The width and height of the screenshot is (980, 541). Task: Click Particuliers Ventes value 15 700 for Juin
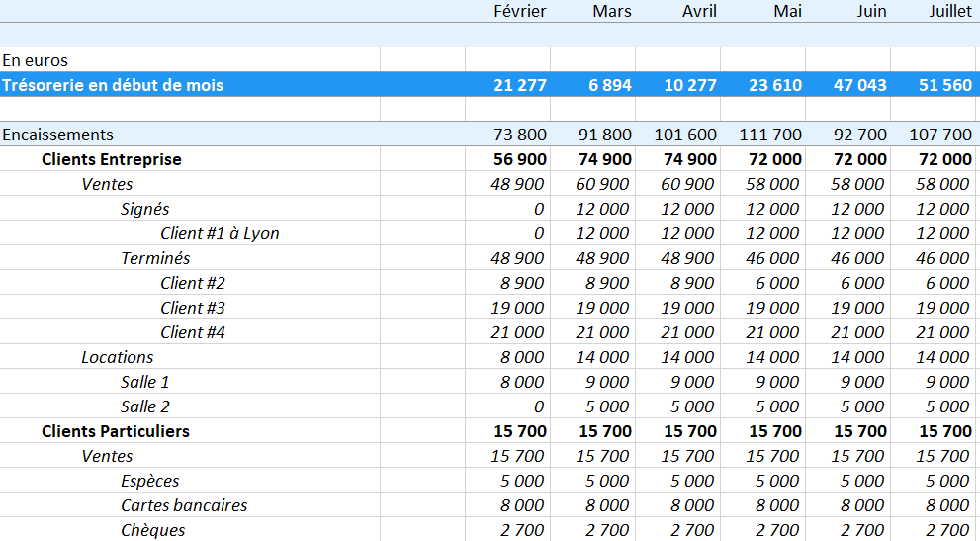pyautogui.click(x=857, y=456)
